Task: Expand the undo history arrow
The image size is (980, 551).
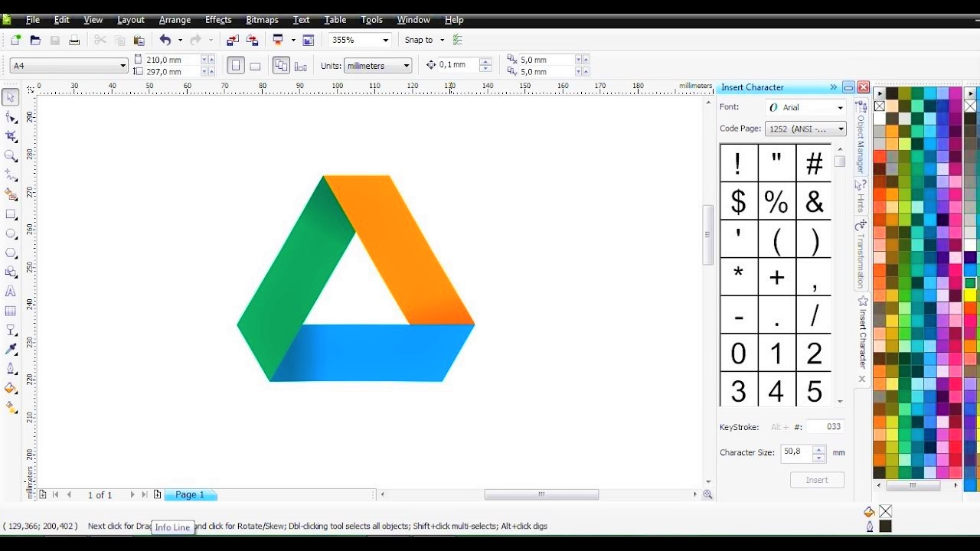Action: [180, 40]
